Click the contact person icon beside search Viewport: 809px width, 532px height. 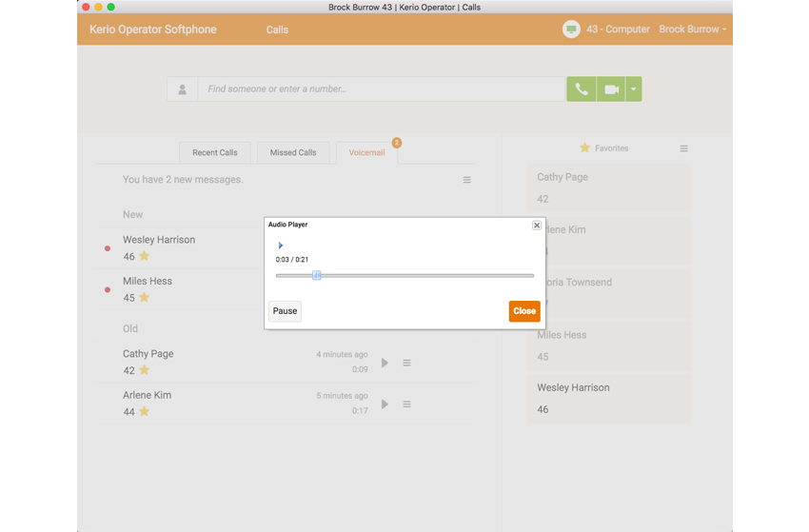(182, 89)
